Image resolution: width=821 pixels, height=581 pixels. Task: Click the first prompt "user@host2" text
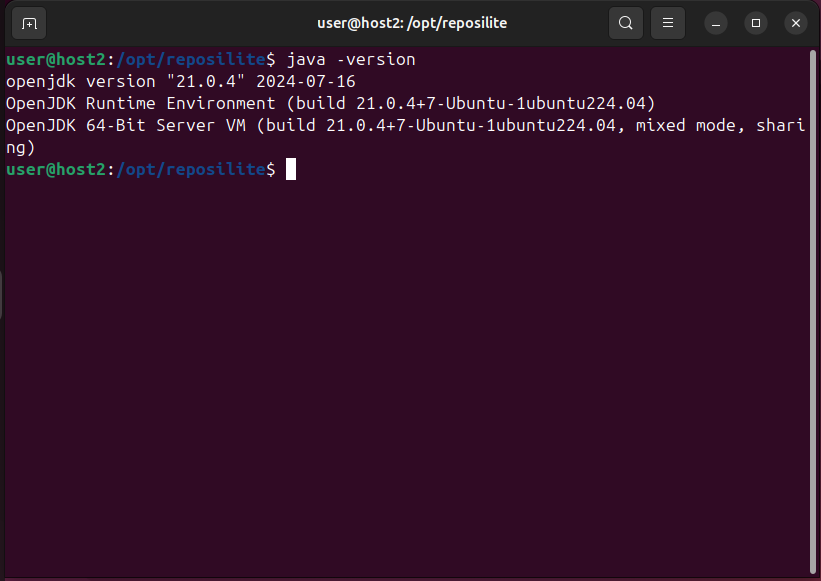click(56, 60)
